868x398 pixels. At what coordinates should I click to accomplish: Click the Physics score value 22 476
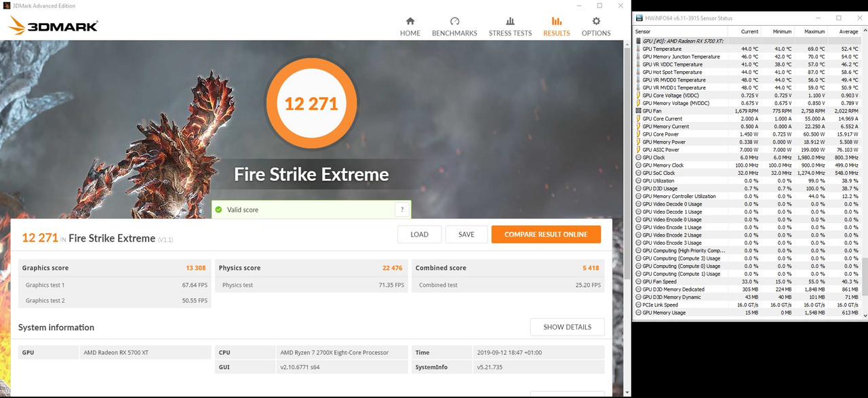click(392, 268)
